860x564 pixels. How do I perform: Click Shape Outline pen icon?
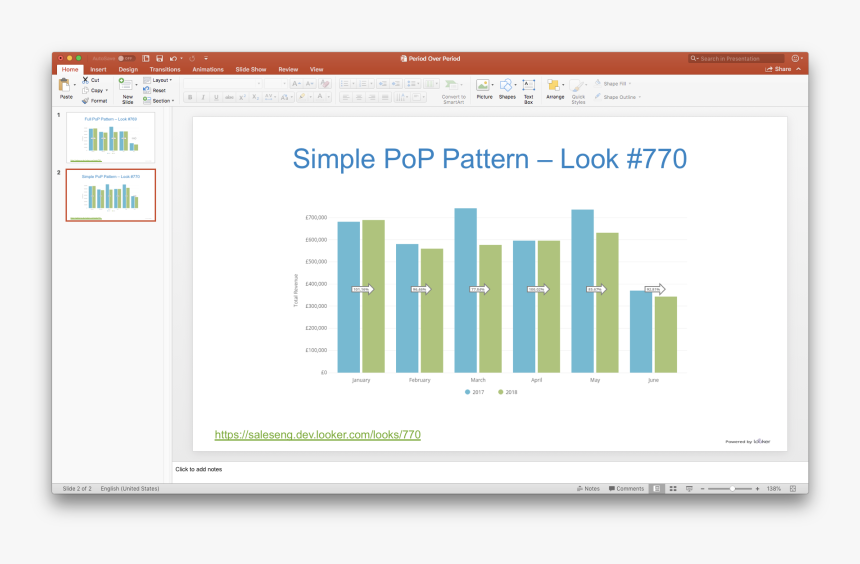pos(598,97)
